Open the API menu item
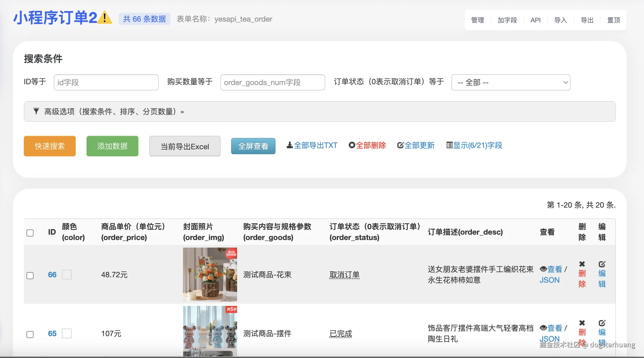644x358 pixels. click(x=535, y=20)
